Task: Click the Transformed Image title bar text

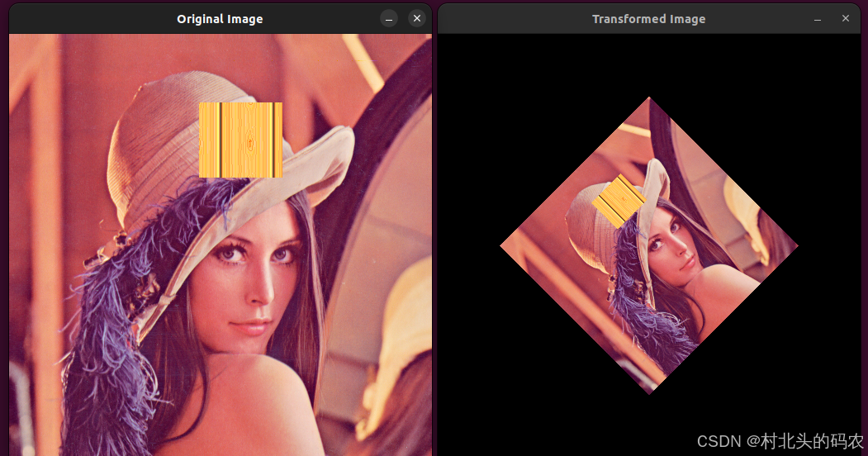Action: click(649, 19)
